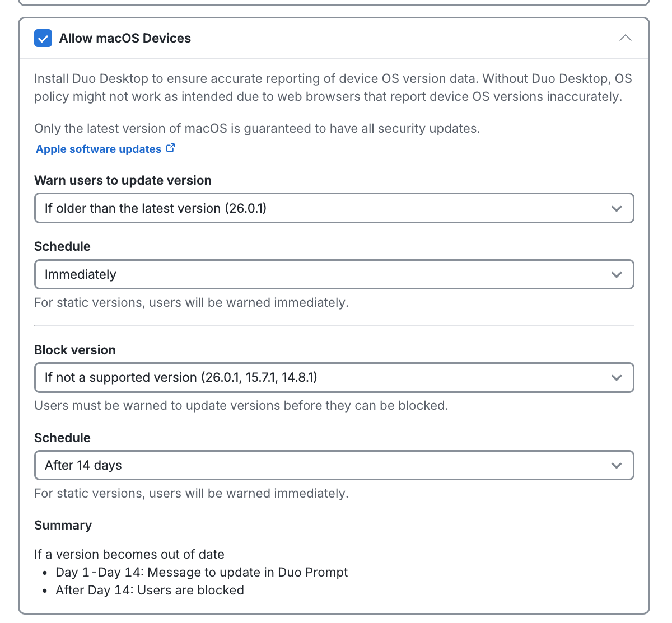Click the 'Warn users to update version' label
Viewport: 672px width, 623px height.
[123, 180]
